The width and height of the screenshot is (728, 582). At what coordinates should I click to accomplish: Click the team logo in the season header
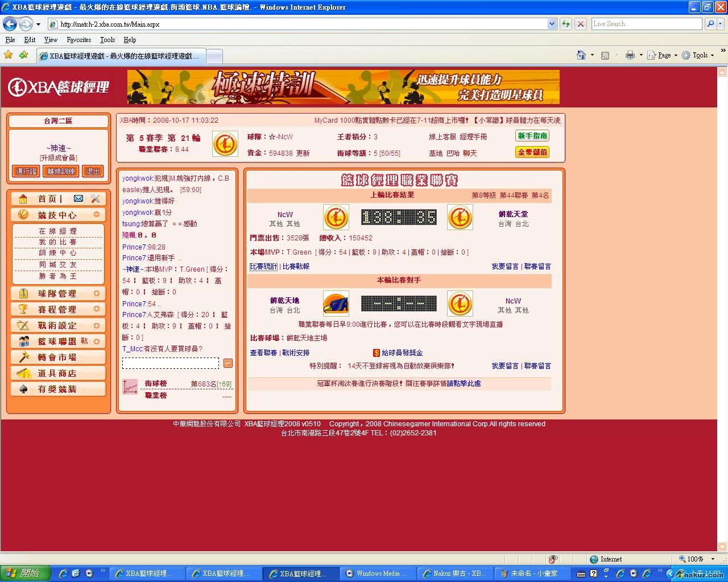pos(225,144)
